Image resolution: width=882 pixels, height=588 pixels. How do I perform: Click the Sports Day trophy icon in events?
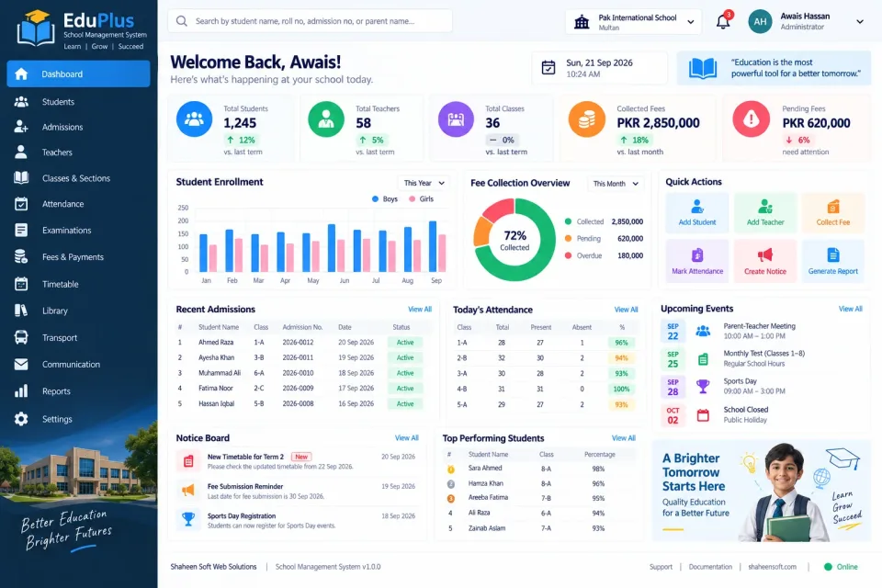[703, 386]
